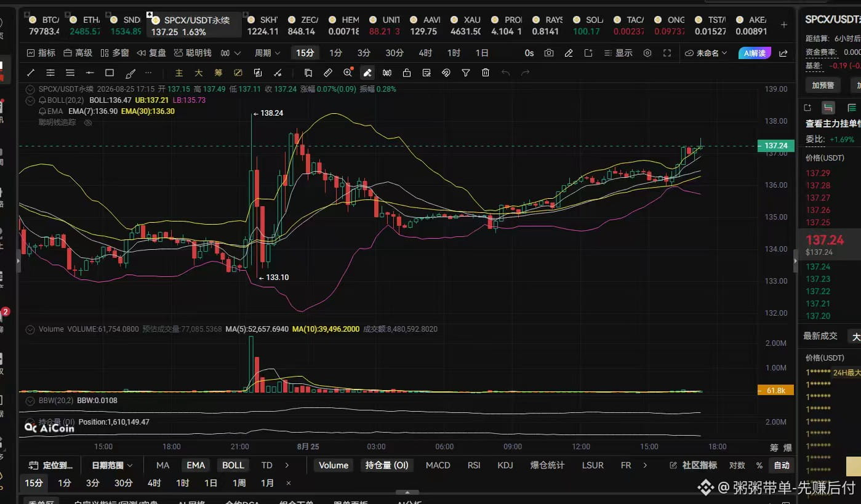
Task: Click the 主 marker icon
Action: point(179,73)
